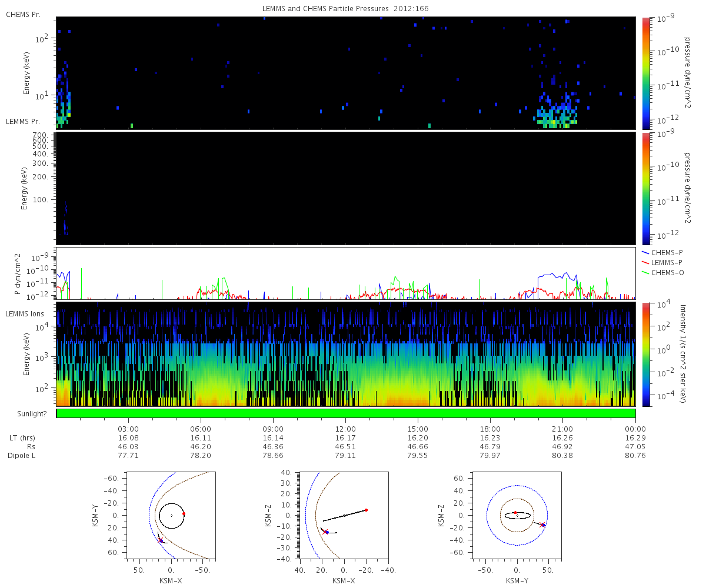Click the Rs value 46.03

pyautogui.click(x=128, y=447)
